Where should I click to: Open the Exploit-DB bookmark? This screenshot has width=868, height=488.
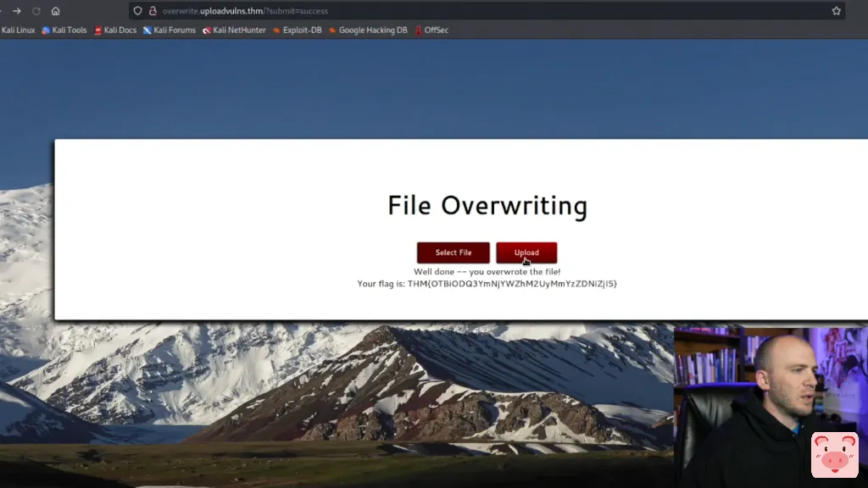tap(298, 30)
